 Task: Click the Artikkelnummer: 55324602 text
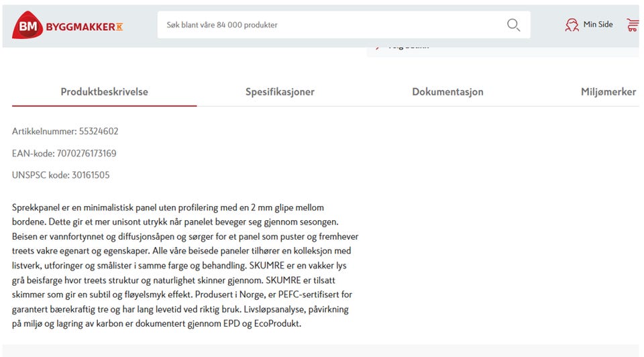click(x=65, y=131)
